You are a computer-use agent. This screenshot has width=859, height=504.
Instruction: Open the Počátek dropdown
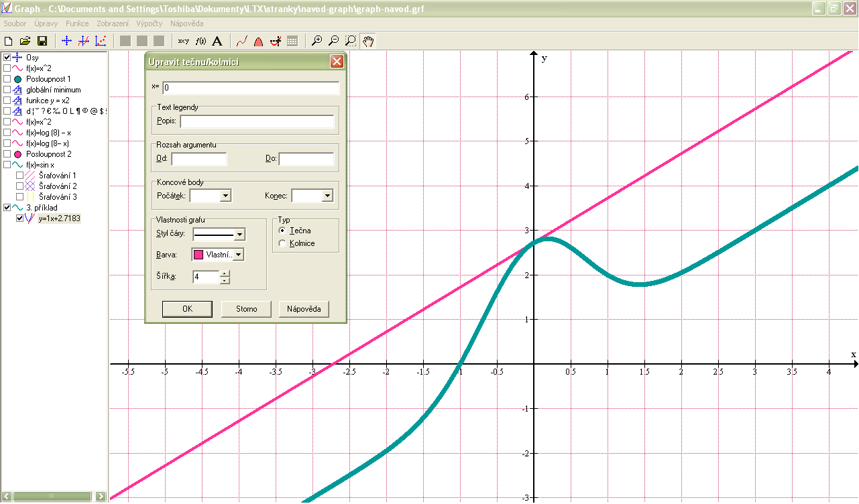pyautogui.click(x=226, y=196)
